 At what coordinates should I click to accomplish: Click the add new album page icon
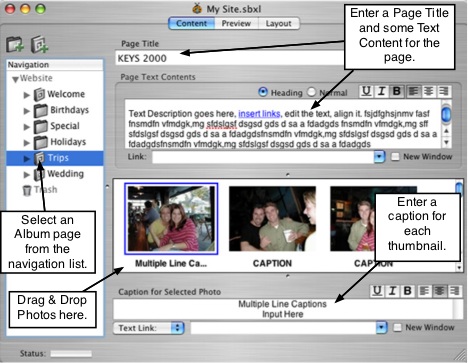39,44
